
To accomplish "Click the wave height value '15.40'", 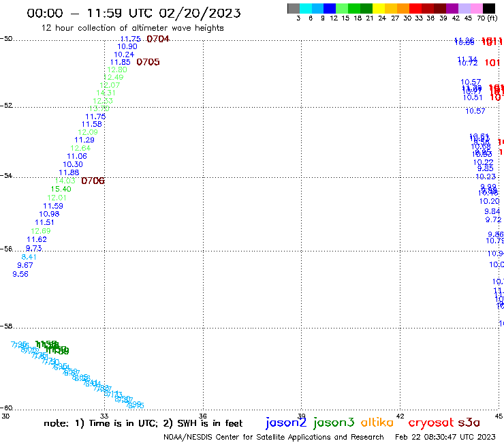I will point(61,189).
